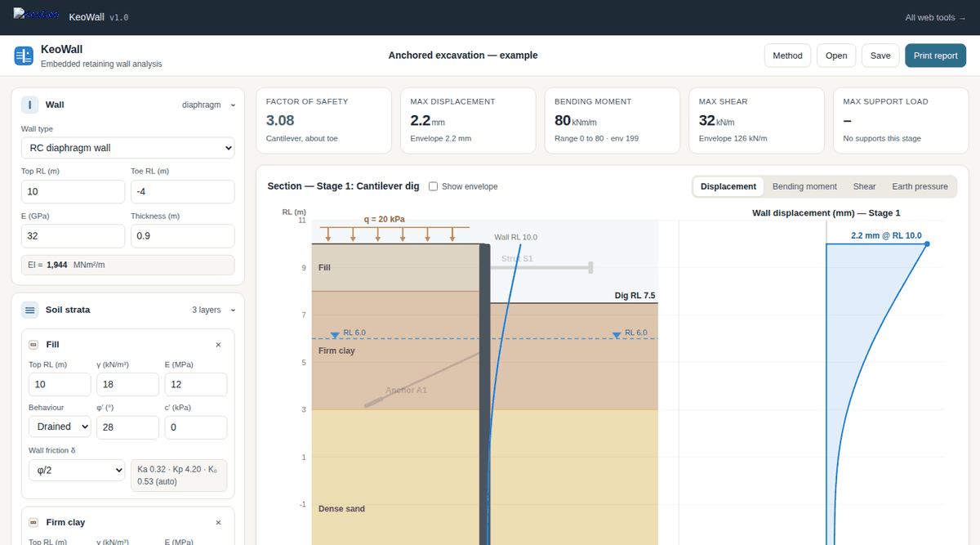Image resolution: width=980 pixels, height=545 pixels.
Task: Click the Soil strata panel icon
Action: point(29,310)
